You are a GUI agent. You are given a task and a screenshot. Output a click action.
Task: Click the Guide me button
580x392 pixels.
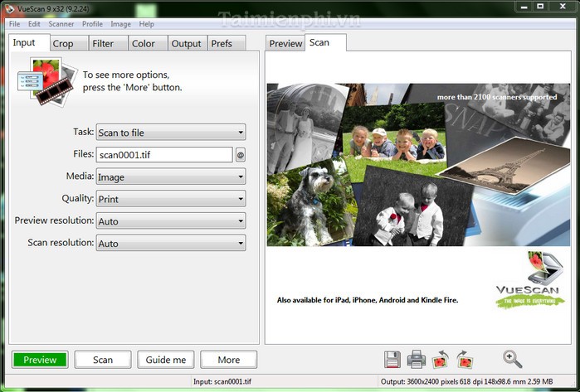point(166,360)
